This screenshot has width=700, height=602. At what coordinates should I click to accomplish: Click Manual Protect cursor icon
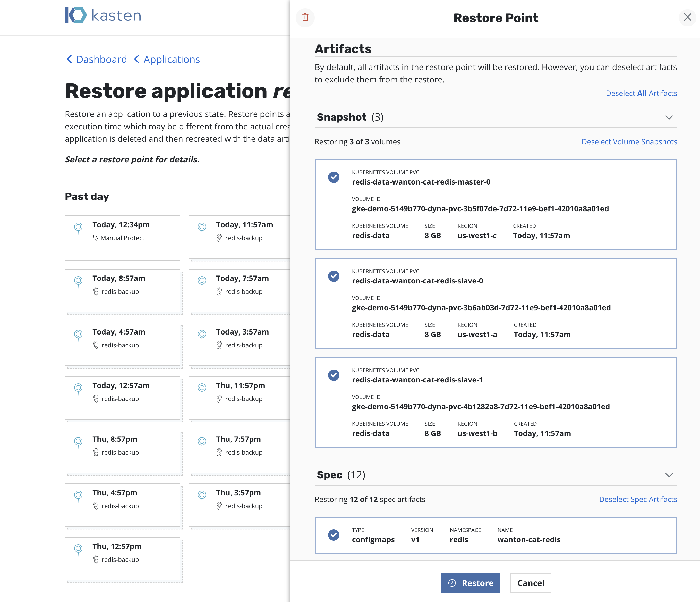click(95, 238)
